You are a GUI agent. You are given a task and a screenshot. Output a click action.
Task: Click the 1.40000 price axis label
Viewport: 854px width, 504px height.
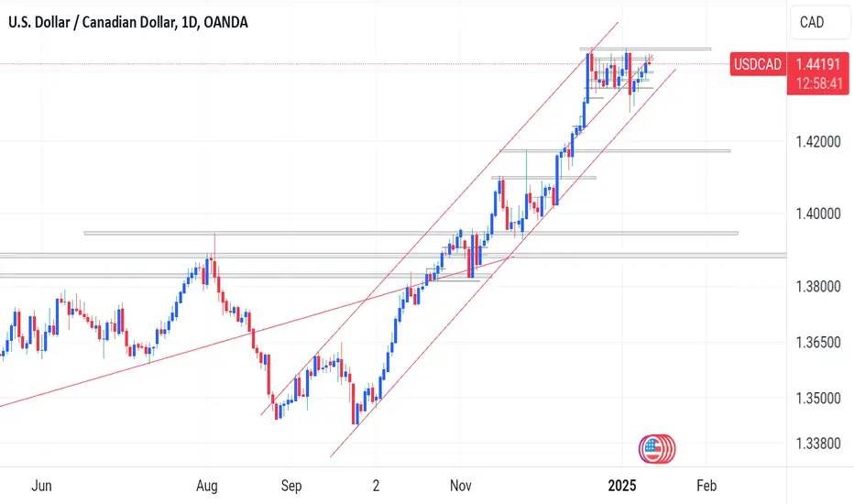click(x=818, y=214)
